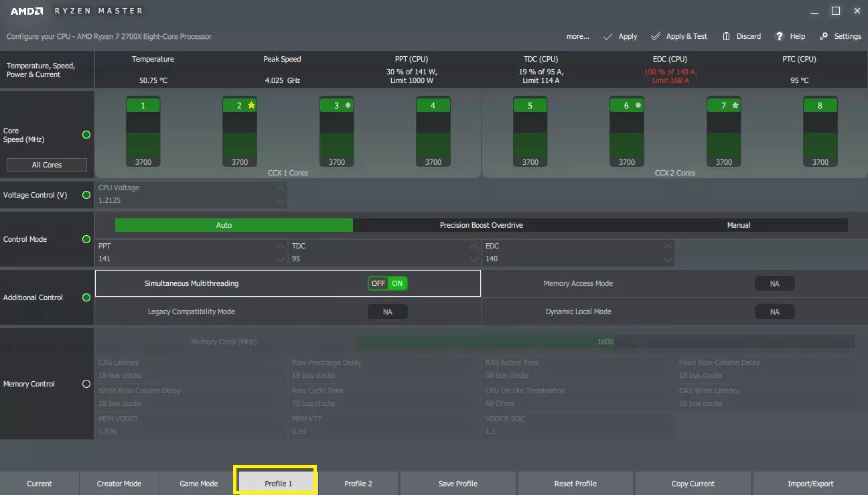868x495 pixels.
Task: Click the CCX 2 Cores label
Action: 675,173
